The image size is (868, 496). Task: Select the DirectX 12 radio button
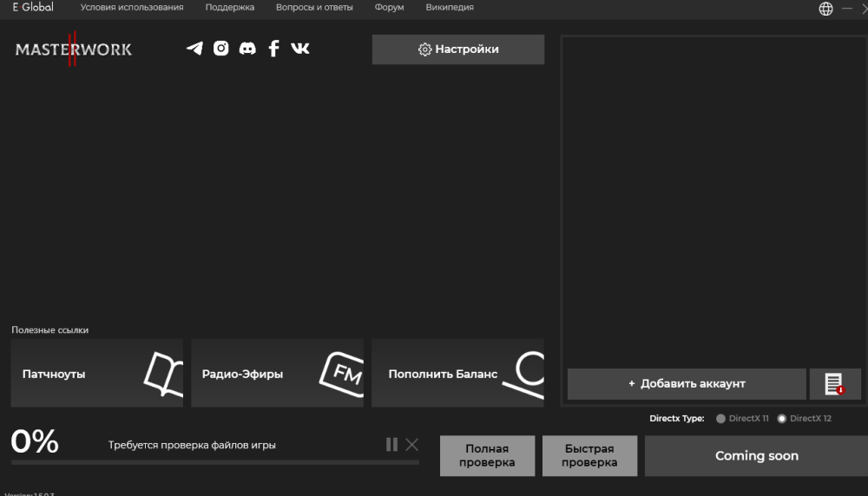coord(781,419)
